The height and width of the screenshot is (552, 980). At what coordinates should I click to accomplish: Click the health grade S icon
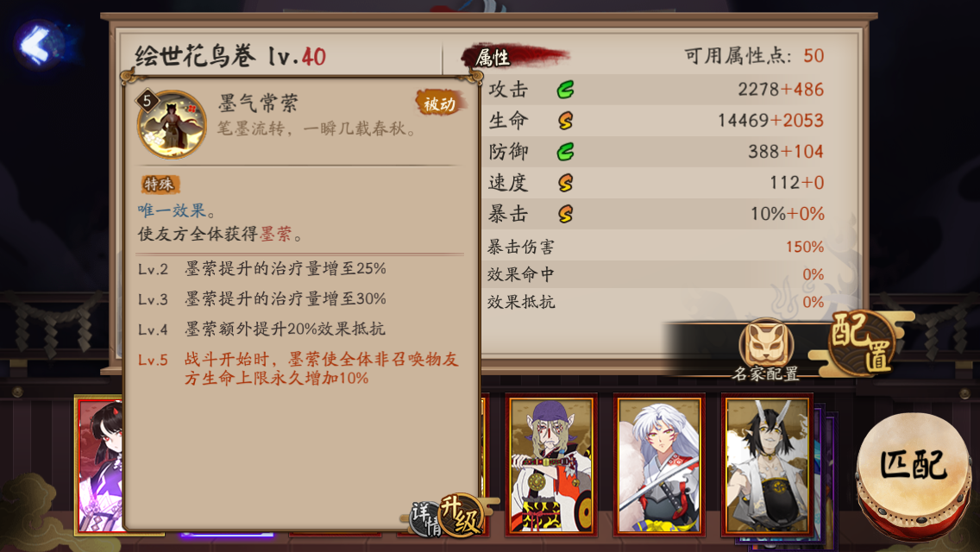tap(565, 120)
